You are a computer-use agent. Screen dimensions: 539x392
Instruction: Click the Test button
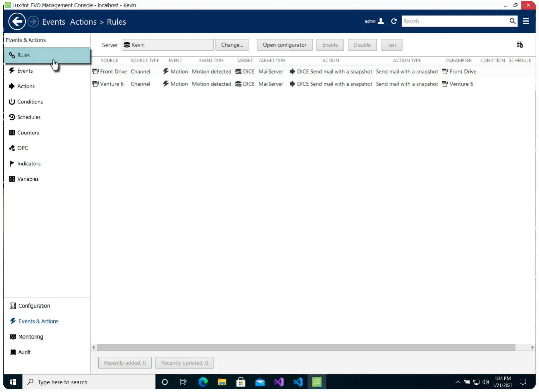391,45
